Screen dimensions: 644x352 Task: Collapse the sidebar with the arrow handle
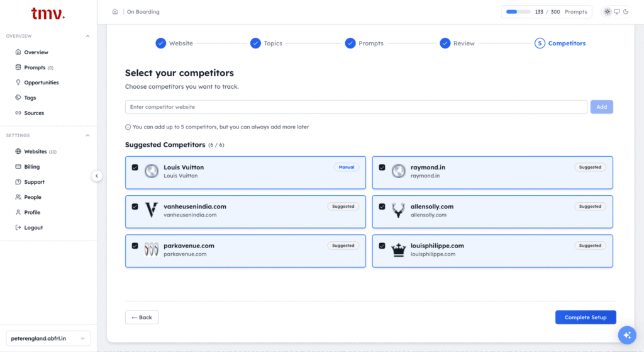pyautogui.click(x=96, y=176)
